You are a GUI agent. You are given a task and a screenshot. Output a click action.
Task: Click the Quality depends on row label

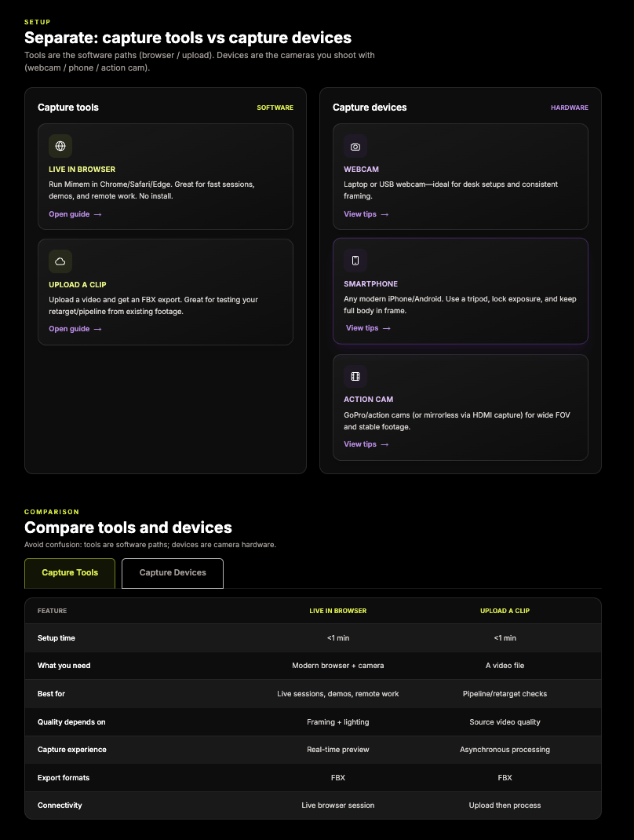[71, 722]
